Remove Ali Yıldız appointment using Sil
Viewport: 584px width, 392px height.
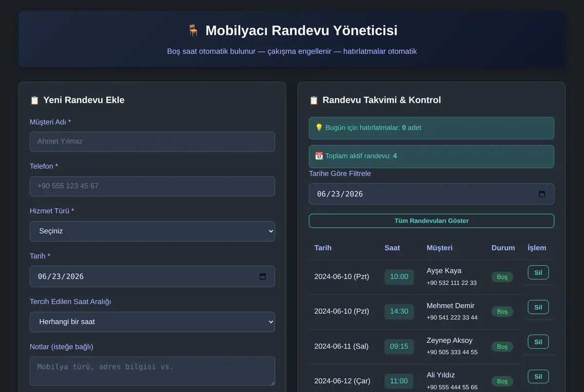pyautogui.click(x=538, y=377)
